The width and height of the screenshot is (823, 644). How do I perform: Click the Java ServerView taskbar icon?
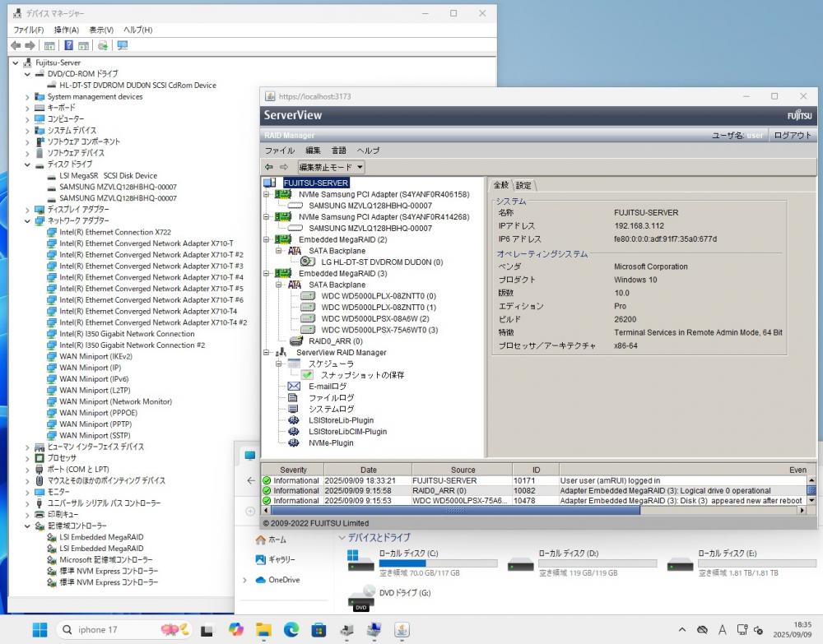[x=402, y=629]
